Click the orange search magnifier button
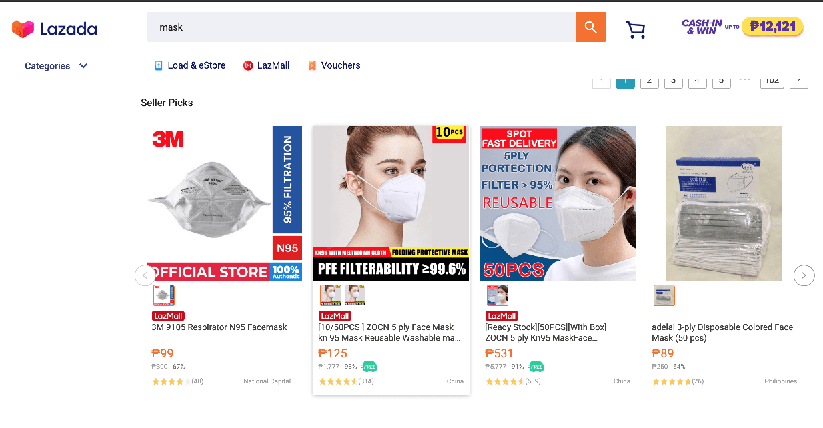Viewport: 823px width, 428px height. [x=590, y=27]
